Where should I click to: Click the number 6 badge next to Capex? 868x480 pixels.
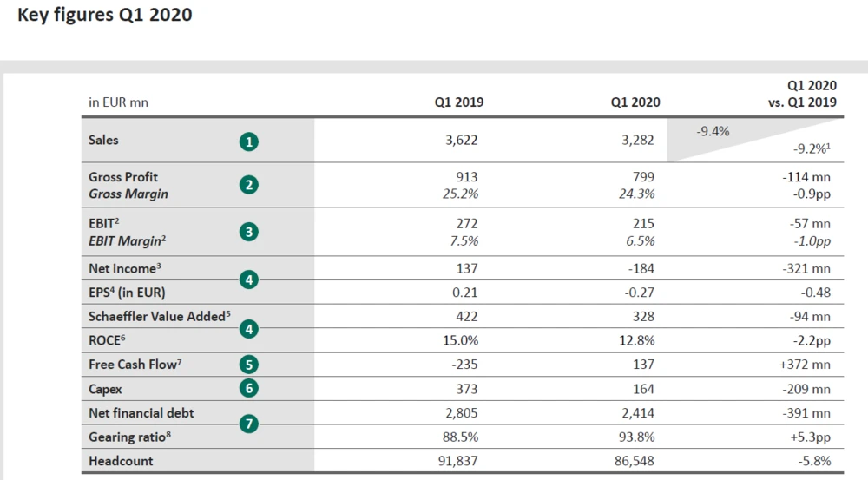point(249,389)
